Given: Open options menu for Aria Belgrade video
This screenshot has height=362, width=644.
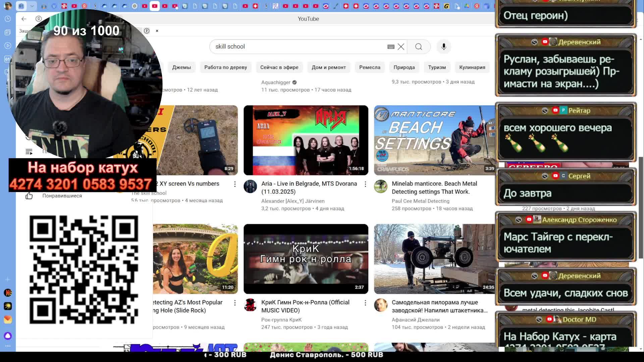Looking at the screenshot, I should 365,184.
